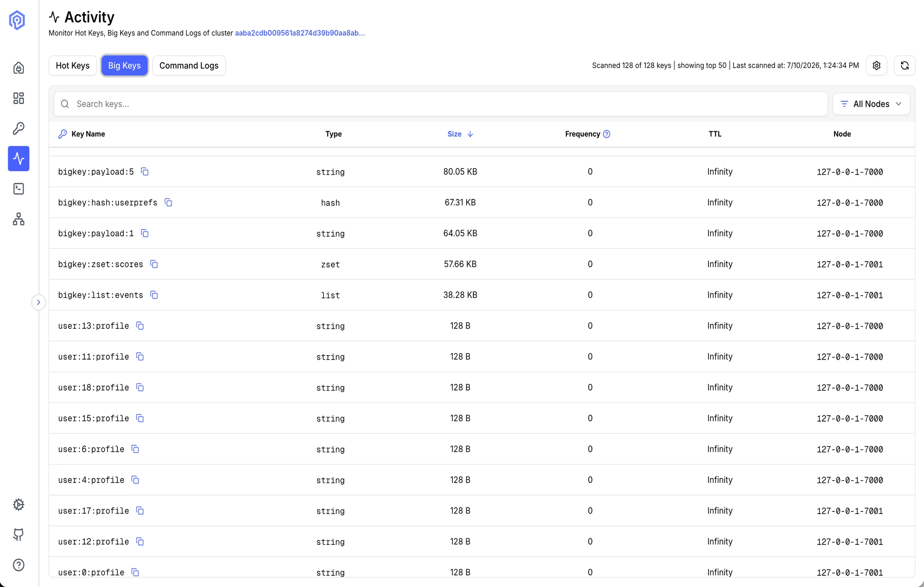Image resolution: width=924 pixels, height=587 pixels.
Task: Click the user:17:profile key name
Action: (x=94, y=511)
